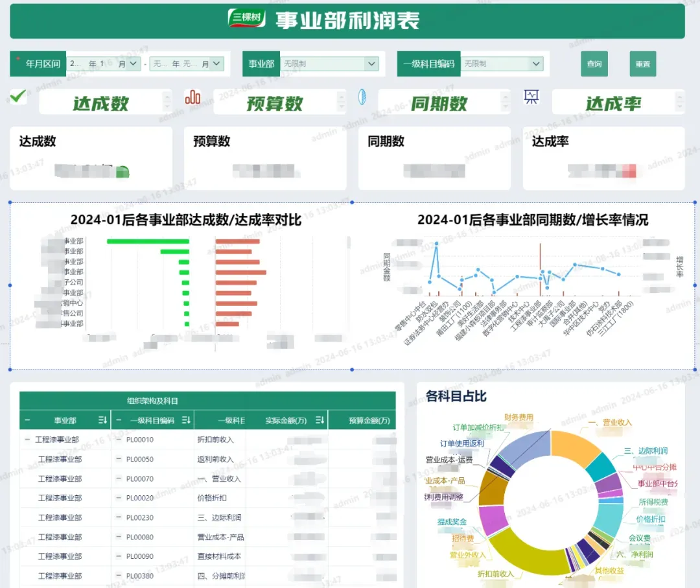Screen dimensions: 700x588
Task: Collapse all in the 一级科目编码 column header
Action: tap(119, 420)
